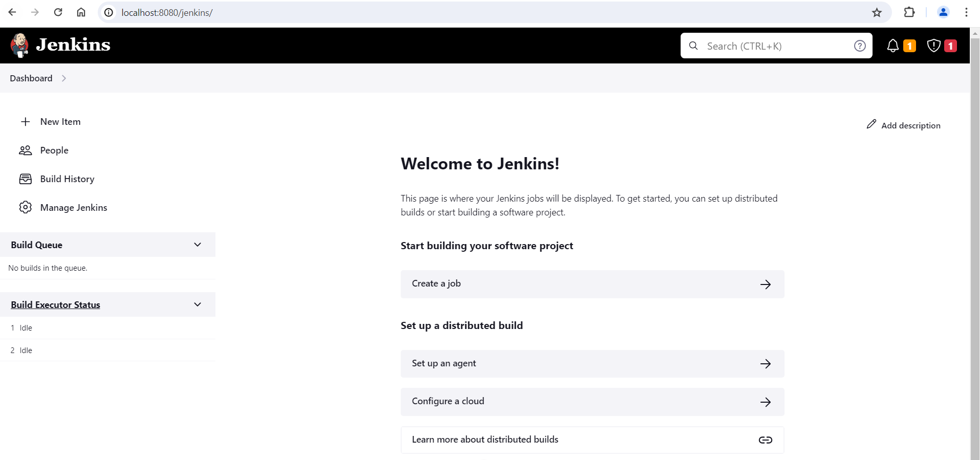Go to Dashboard breadcrumb
Viewport: 980px width, 460px height.
click(x=31, y=78)
